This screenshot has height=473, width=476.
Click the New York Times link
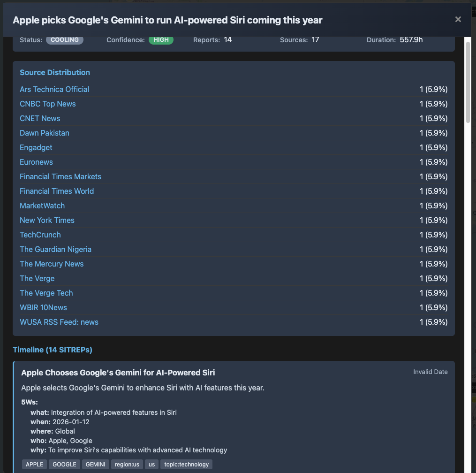tap(47, 220)
